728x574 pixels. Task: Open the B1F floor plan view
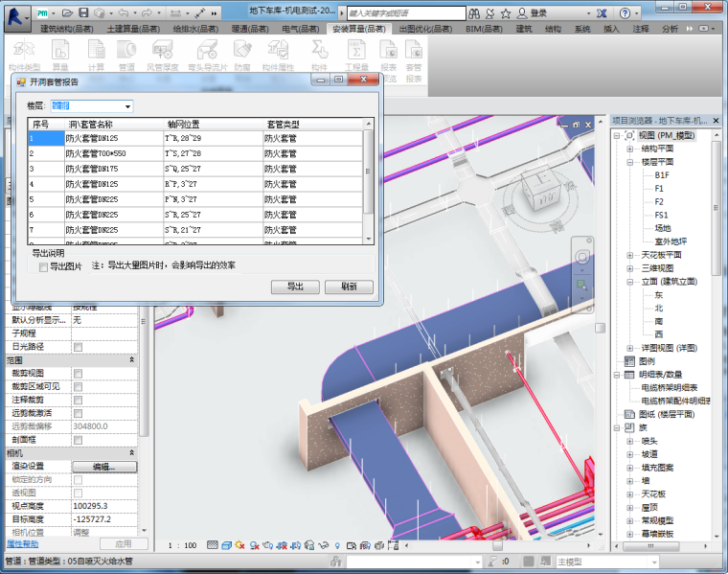point(662,175)
